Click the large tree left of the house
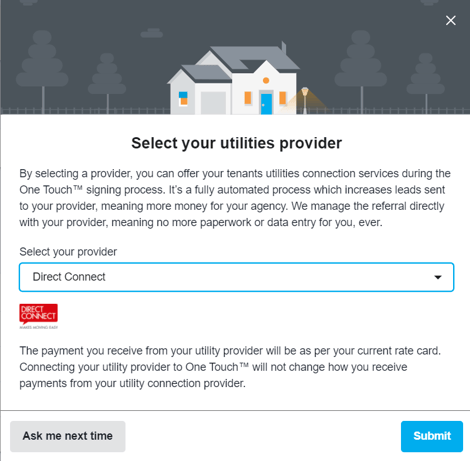Image resolution: width=470 pixels, height=461 pixels. click(43, 71)
